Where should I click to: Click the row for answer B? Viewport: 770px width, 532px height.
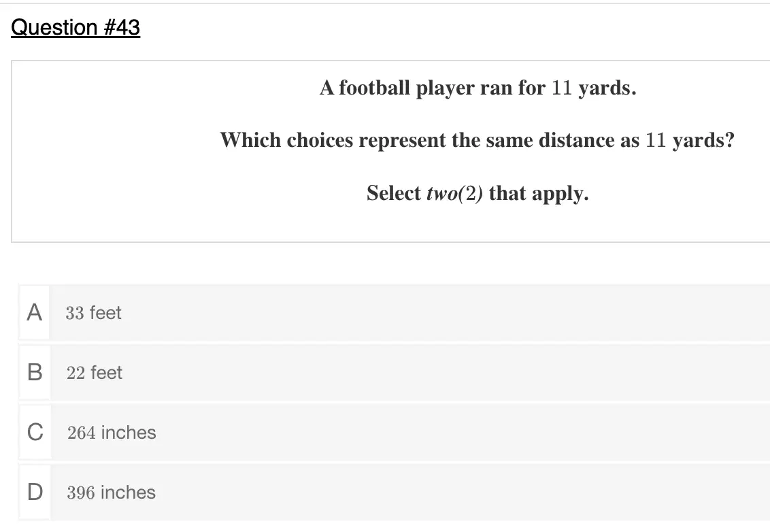point(395,372)
